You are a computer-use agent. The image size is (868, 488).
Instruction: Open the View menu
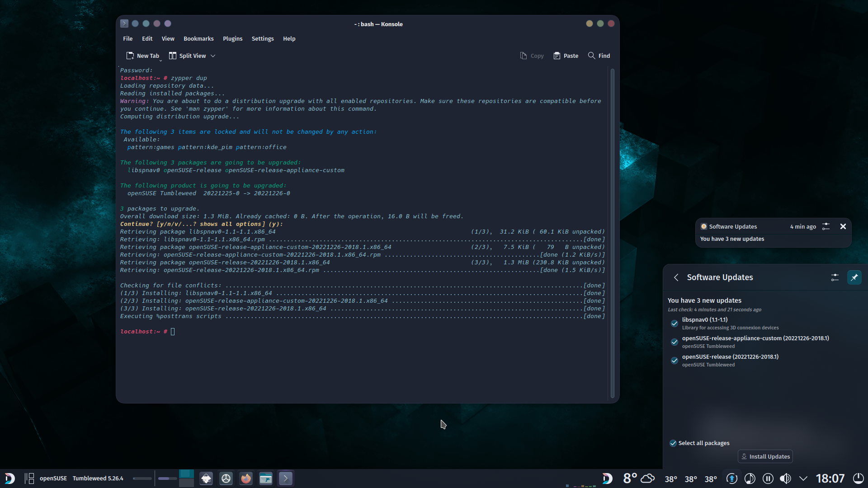pos(168,39)
